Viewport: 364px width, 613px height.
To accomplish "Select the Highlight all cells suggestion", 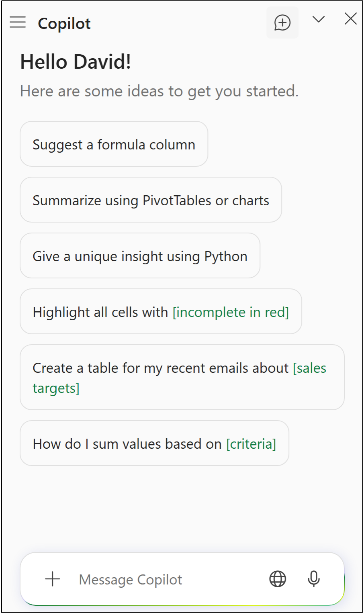I will pyautogui.click(x=100, y=312).
